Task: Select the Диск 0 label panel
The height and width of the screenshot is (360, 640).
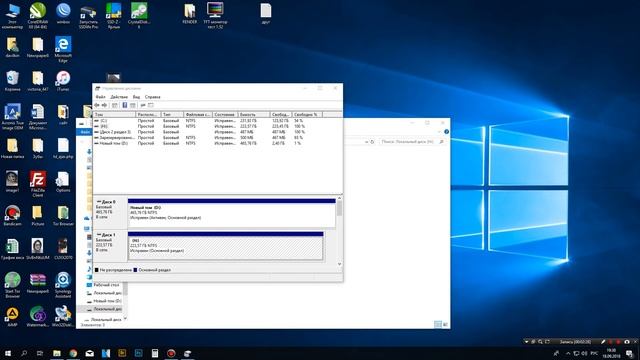Action: point(110,212)
